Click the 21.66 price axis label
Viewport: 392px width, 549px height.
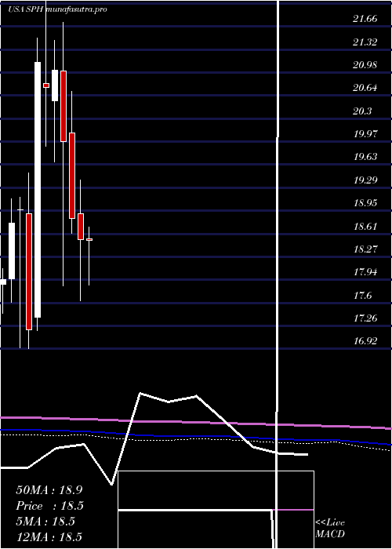coord(365,19)
